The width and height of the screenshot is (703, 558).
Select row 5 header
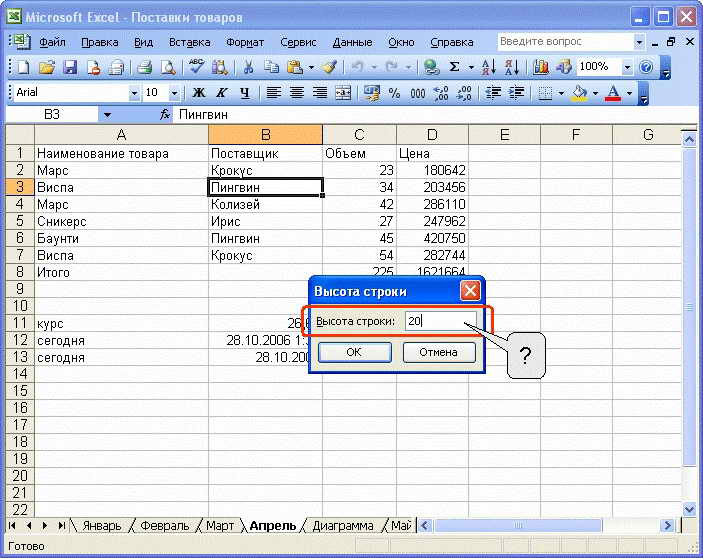pyautogui.click(x=20, y=221)
